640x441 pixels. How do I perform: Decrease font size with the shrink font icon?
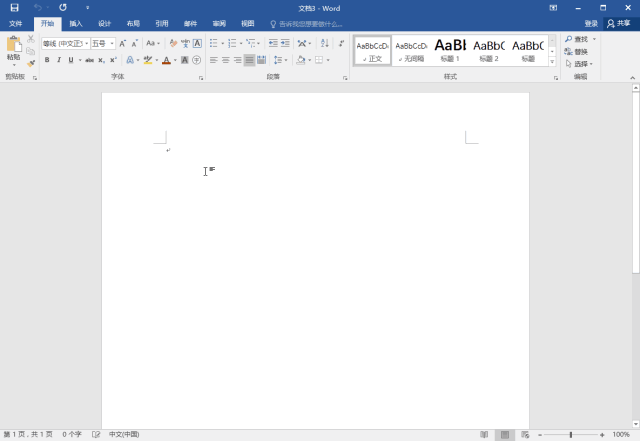[134, 43]
